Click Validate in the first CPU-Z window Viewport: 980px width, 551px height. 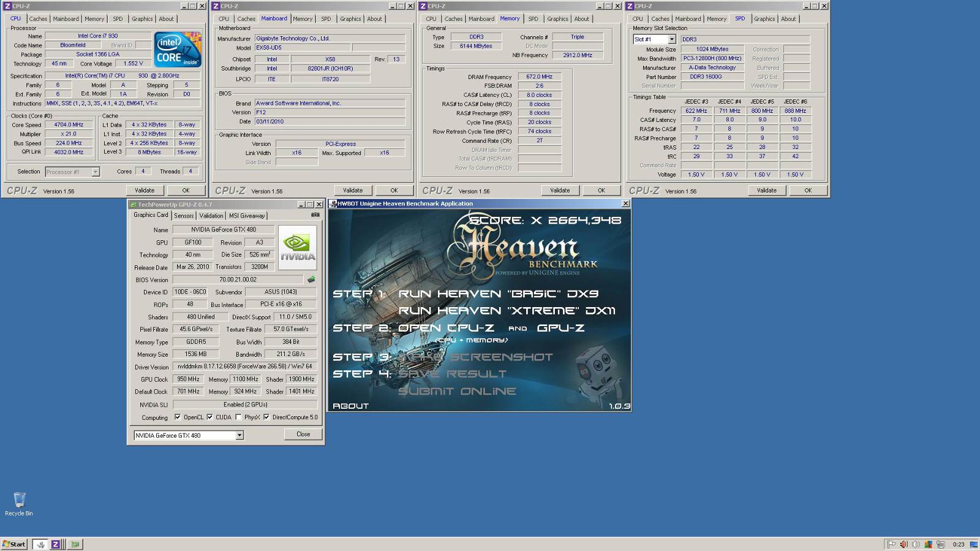[x=145, y=190]
